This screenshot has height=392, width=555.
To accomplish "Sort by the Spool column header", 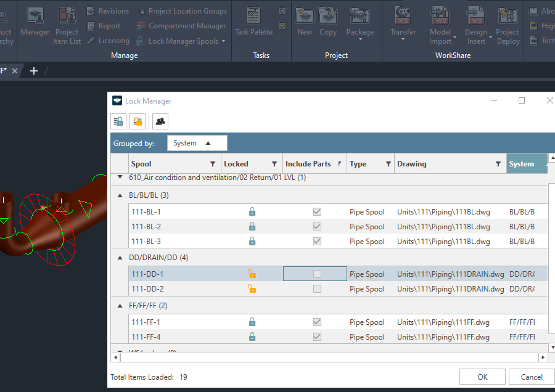I will tap(141, 164).
